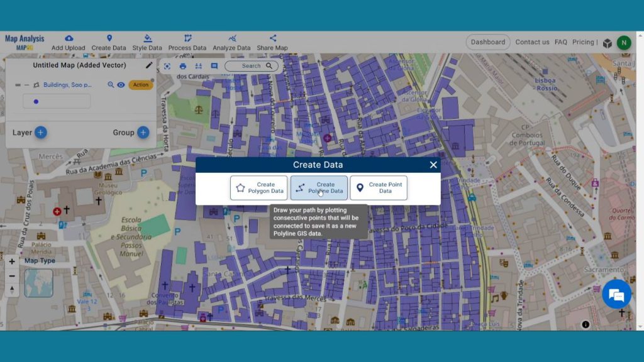Open the Analyze Data tool menu
This screenshot has width=644, height=362.
(x=231, y=43)
